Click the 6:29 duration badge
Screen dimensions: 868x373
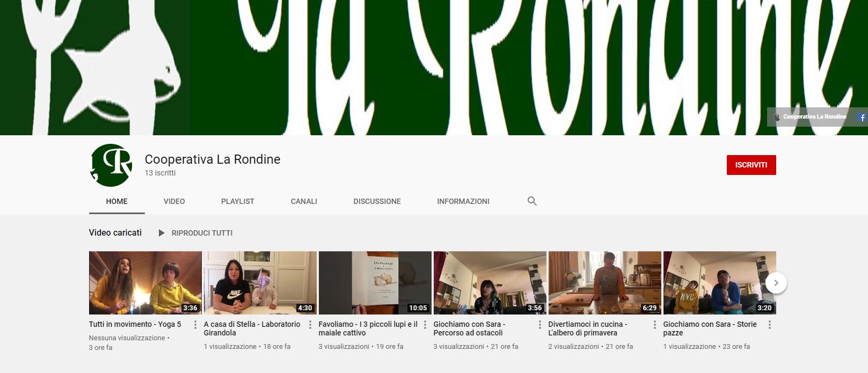[650, 308]
